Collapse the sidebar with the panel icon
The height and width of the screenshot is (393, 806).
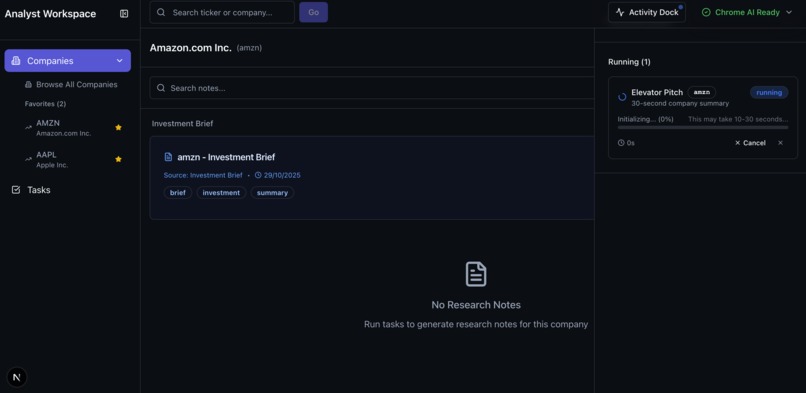pyautogui.click(x=124, y=14)
